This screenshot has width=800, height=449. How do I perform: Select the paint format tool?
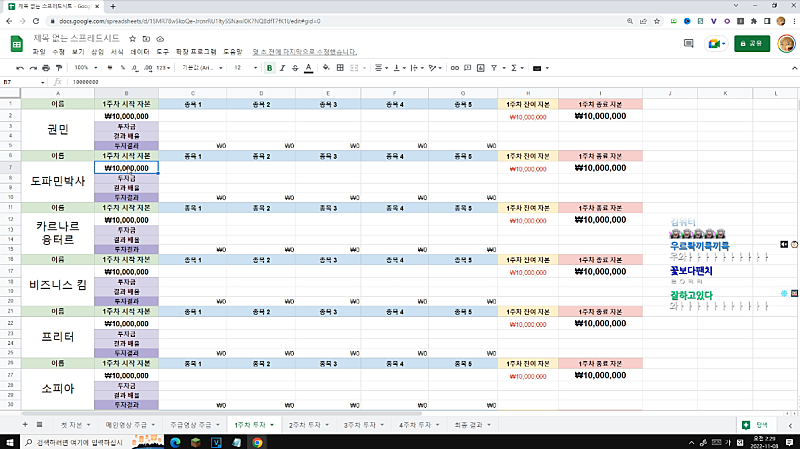tap(60, 68)
